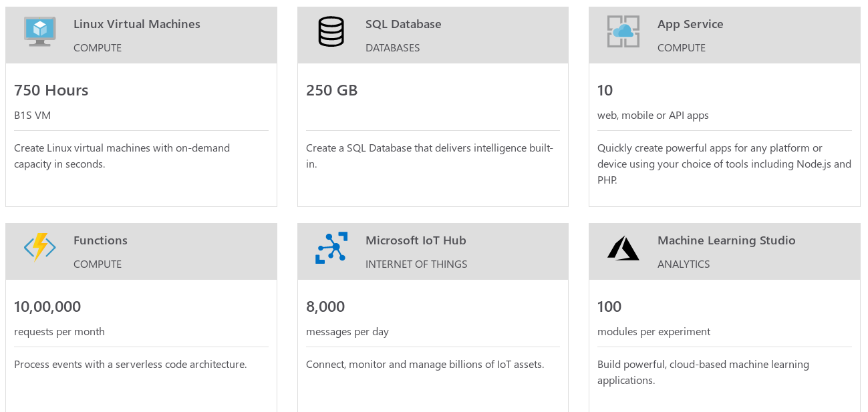This screenshot has height=412, width=868.
Task: Click the 'Process events with a serverless' description
Action: 130,365
